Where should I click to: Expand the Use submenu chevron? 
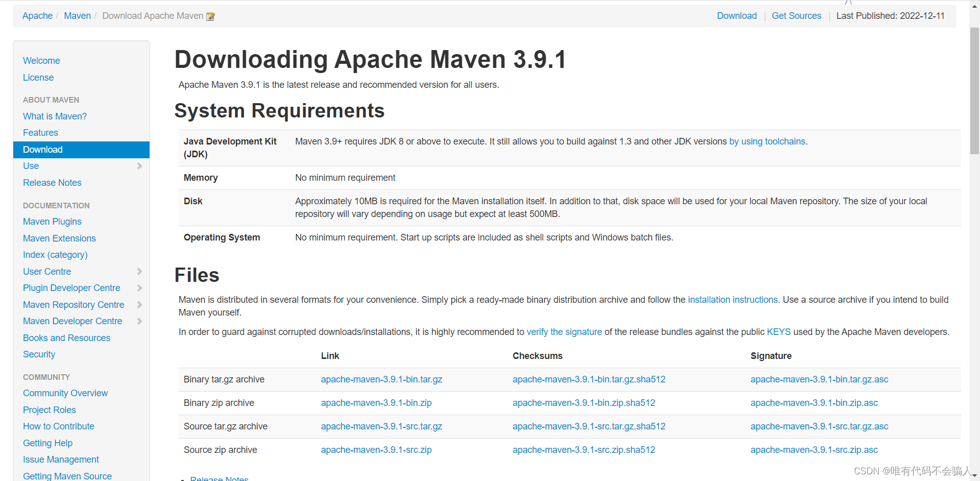(x=139, y=166)
